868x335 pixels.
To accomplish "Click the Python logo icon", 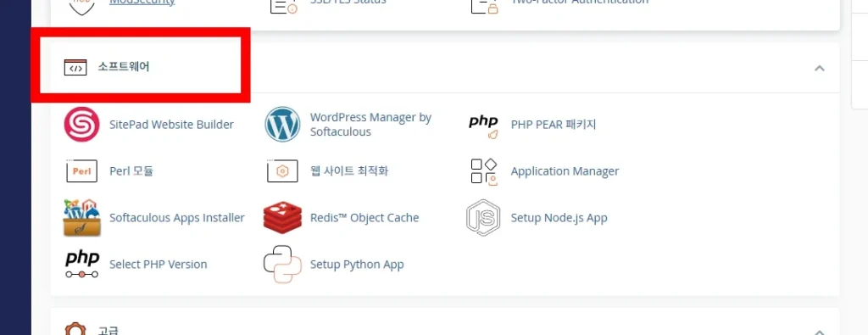I will (282, 264).
